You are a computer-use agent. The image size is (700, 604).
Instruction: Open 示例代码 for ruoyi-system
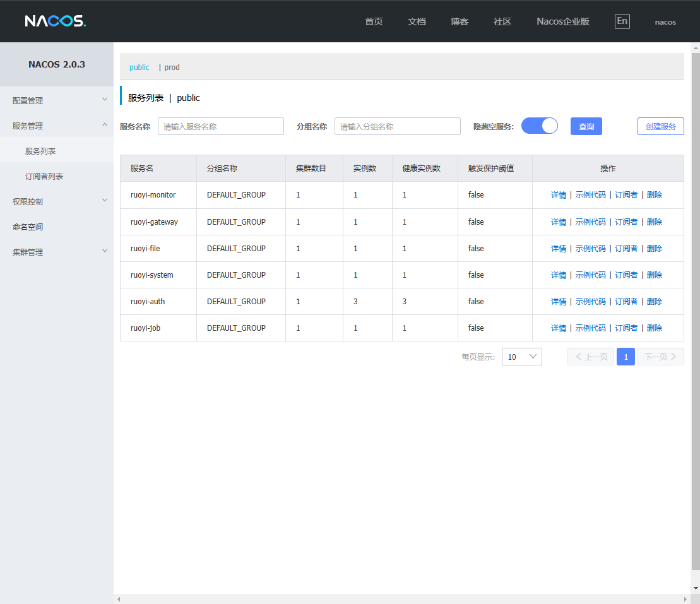(x=590, y=275)
